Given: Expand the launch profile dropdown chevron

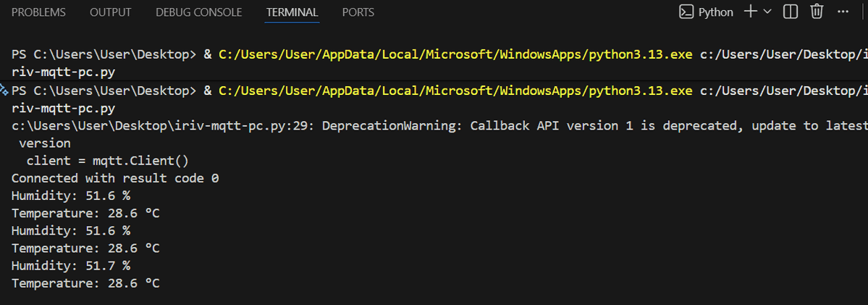Looking at the screenshot, I should 767,12.
